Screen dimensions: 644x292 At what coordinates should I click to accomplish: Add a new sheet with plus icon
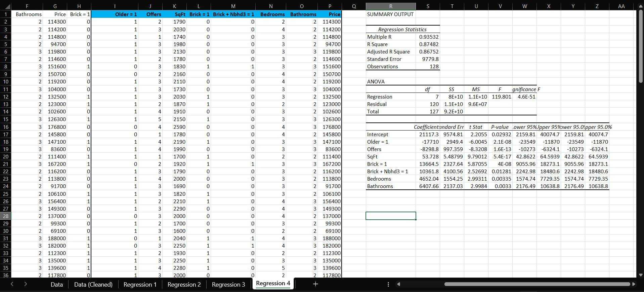[x=315, y=284]
